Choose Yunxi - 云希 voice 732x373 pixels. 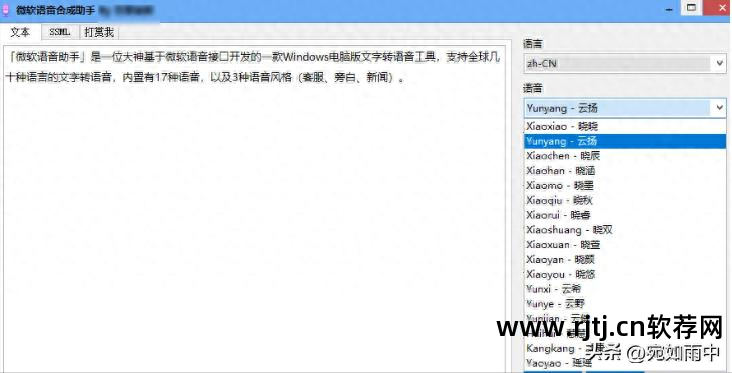click(625, 289)
